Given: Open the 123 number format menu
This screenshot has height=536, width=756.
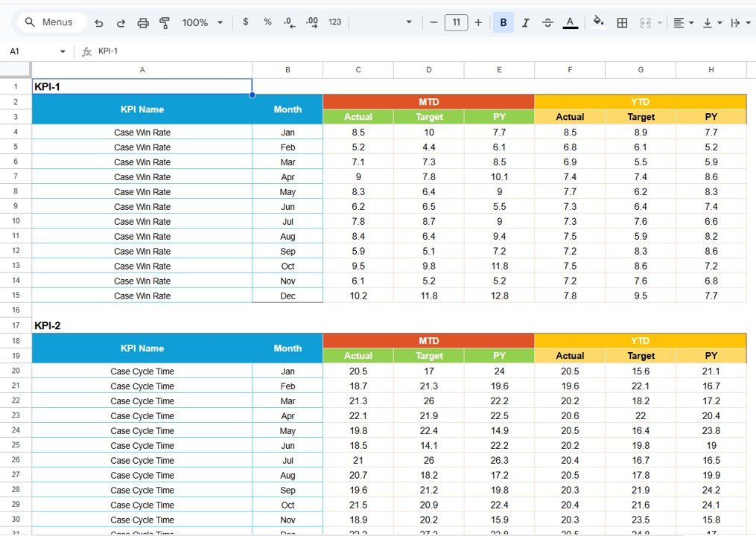Looking at the screenshot, I should [x=335, y=22].
